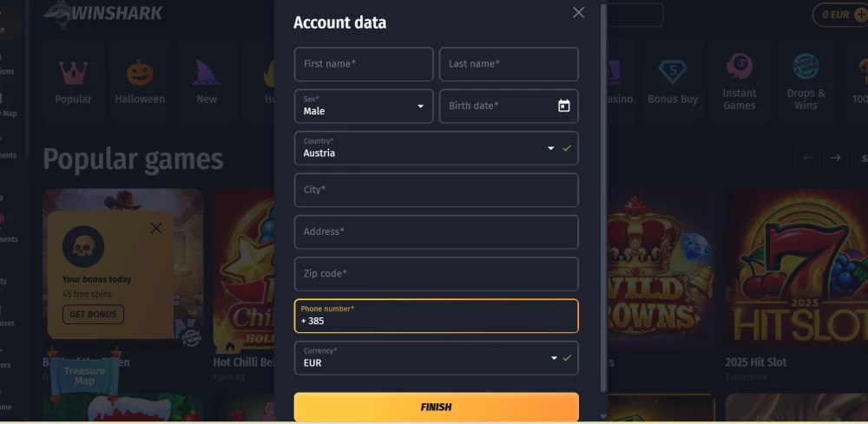This screenshot has width=868, height=424.
Task: Go to next popular games page
Action: point(835,158)
